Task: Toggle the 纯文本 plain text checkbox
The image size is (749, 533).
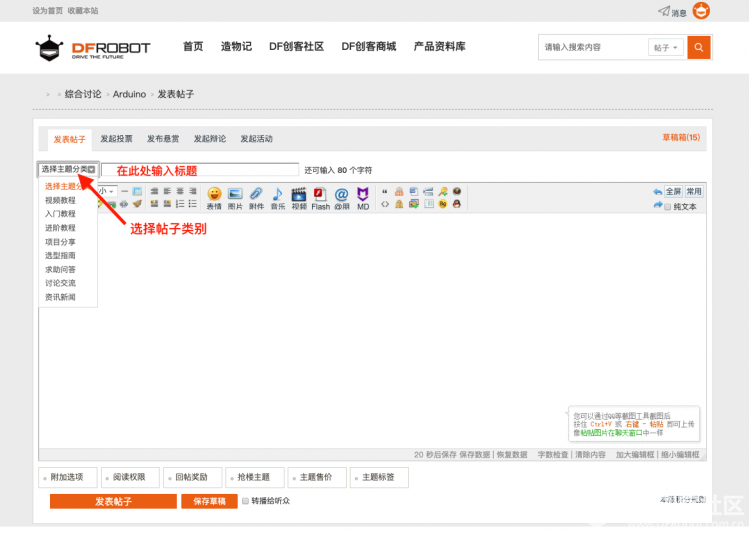Action: [668, 207]
